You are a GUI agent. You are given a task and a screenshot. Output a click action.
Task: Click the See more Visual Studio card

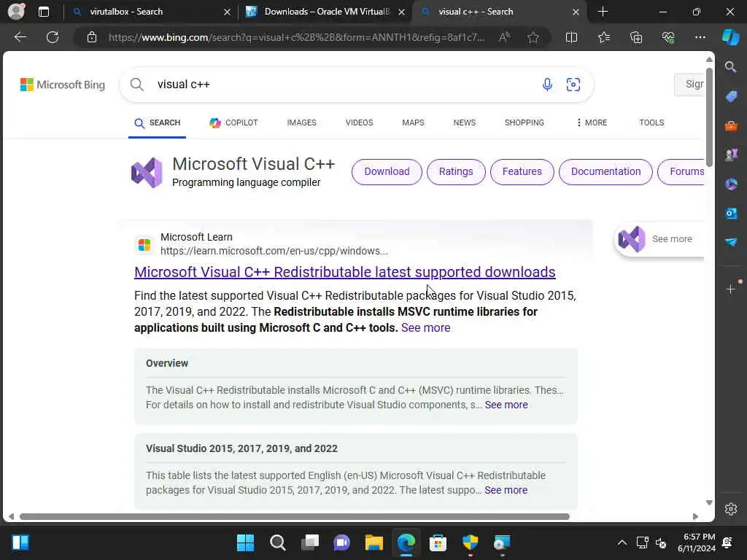click(x=659, y=239)
